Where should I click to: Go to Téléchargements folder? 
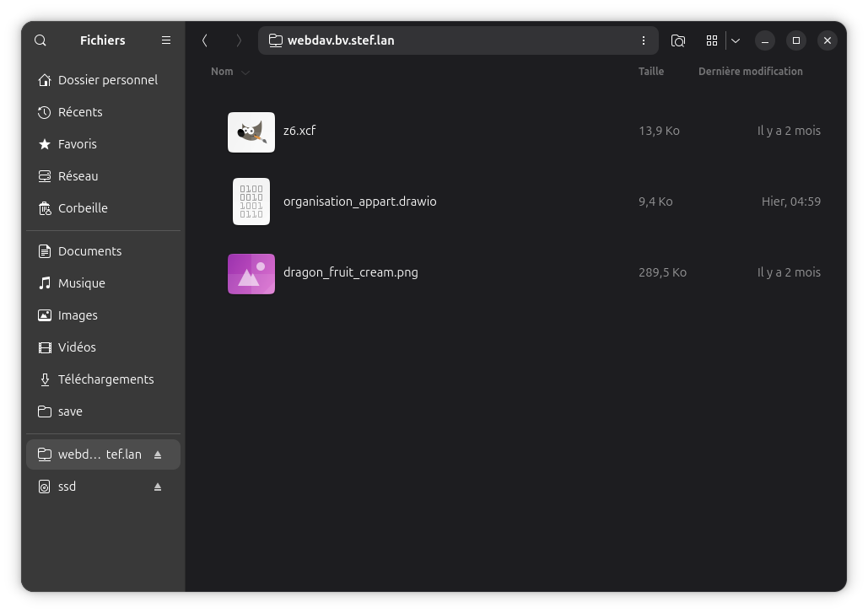pos(104,379)
